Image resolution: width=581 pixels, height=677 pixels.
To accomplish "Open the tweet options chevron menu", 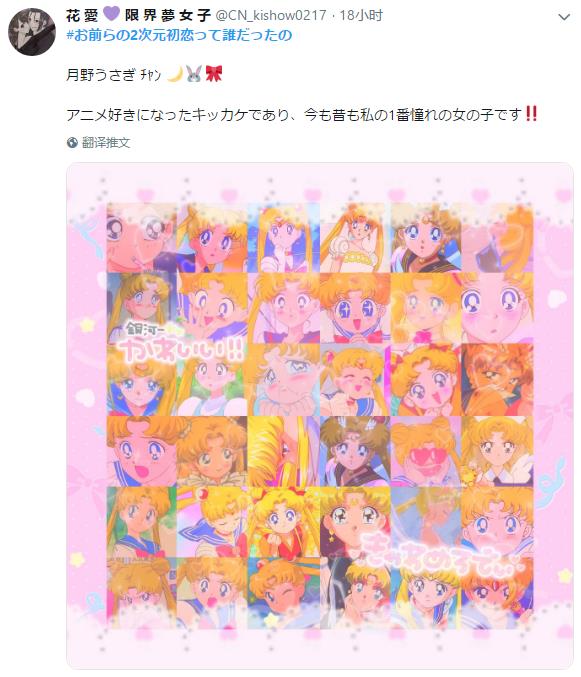I will click(564, 17).
